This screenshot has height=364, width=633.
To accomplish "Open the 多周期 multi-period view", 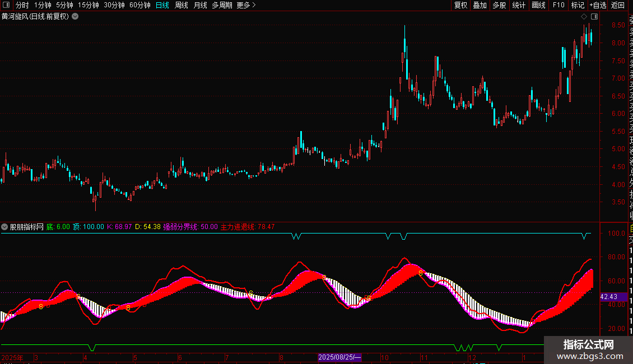I will coord(222,5).
